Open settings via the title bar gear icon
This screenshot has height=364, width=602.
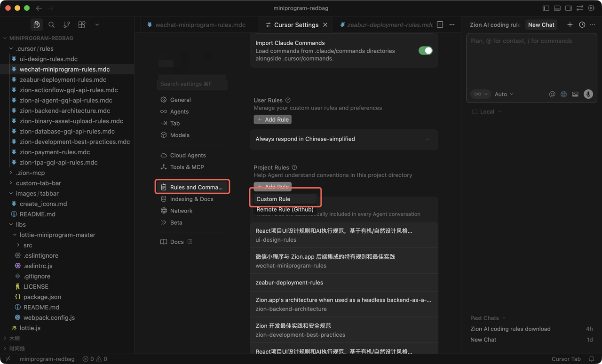pos(591,8)
